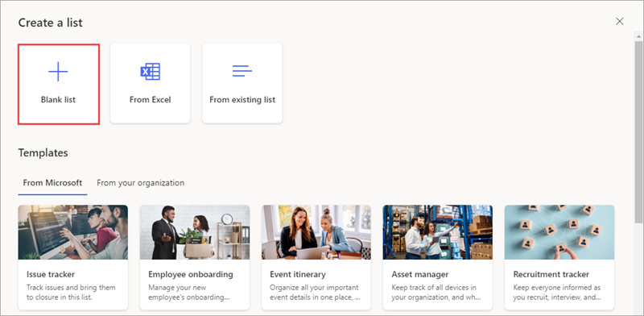Choose the From Excel option label
Screen dimensions: 644x316
[151, 100]
